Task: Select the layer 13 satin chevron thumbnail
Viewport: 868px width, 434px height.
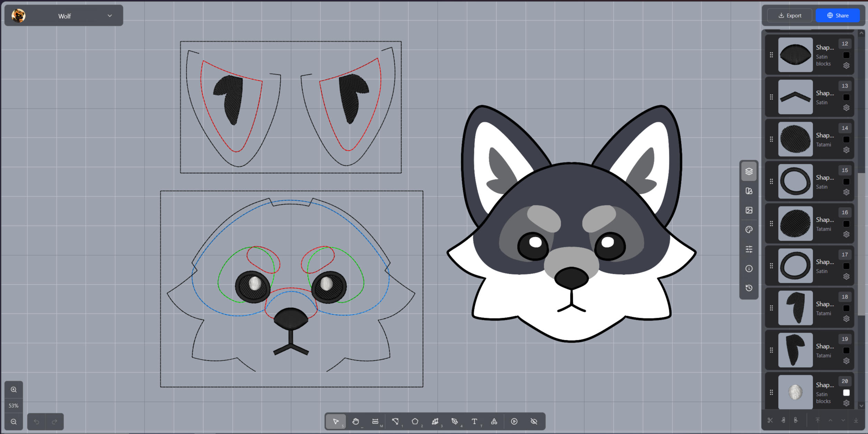Action: coord(795,97)
